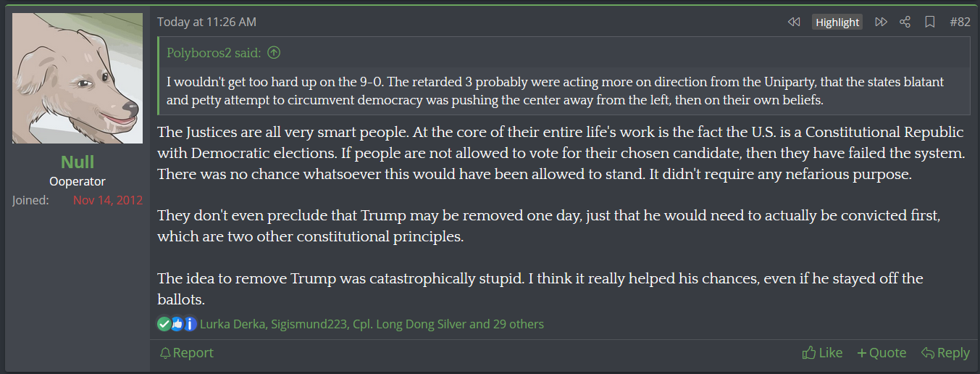Open Null's username profile link
This screenshot has height=374, width=980.
coord(78,161)
